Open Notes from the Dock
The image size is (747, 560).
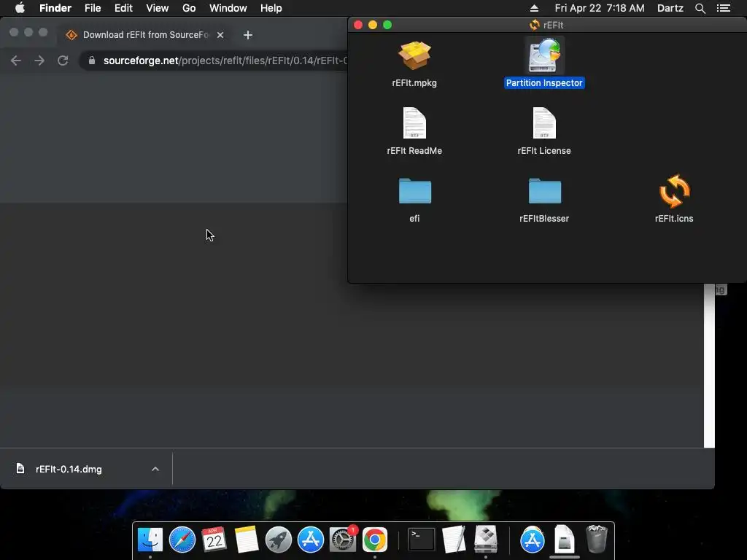(x=247, y=540)
